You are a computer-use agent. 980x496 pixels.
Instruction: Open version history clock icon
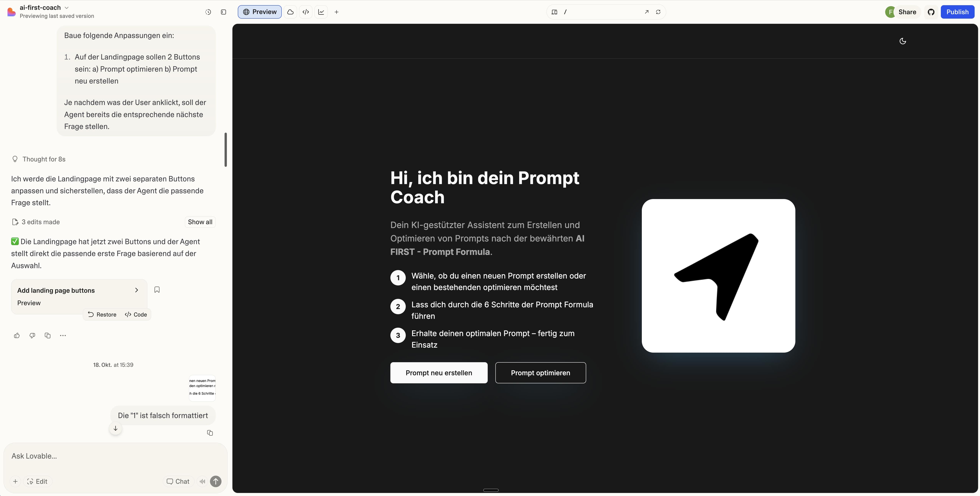208,12
